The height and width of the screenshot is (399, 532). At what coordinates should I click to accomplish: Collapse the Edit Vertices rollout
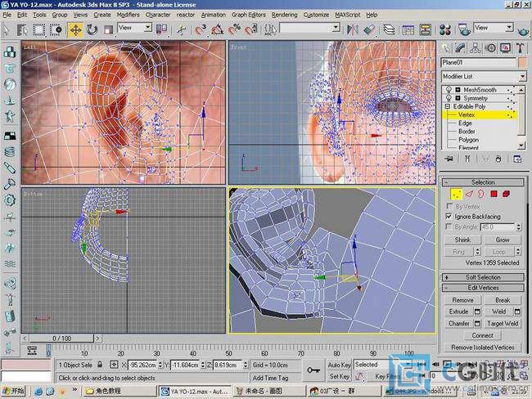pyautogui.click(x=483, y=288)
